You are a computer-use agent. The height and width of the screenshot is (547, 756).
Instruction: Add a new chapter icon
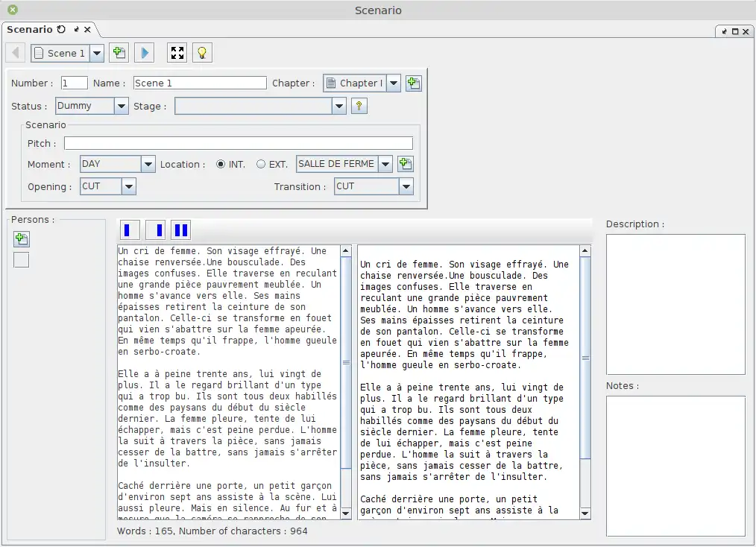(x=414, y=83)
